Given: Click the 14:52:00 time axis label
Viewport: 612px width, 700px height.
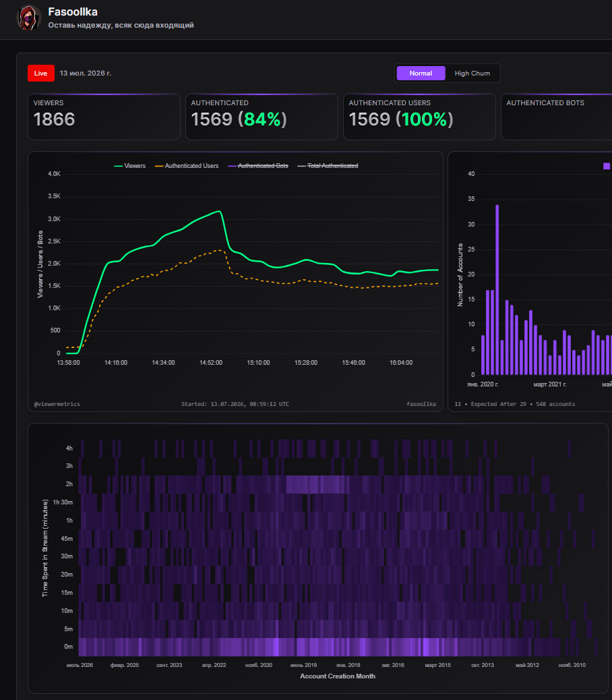Looking at the screenshot, I should coord(211,363).
